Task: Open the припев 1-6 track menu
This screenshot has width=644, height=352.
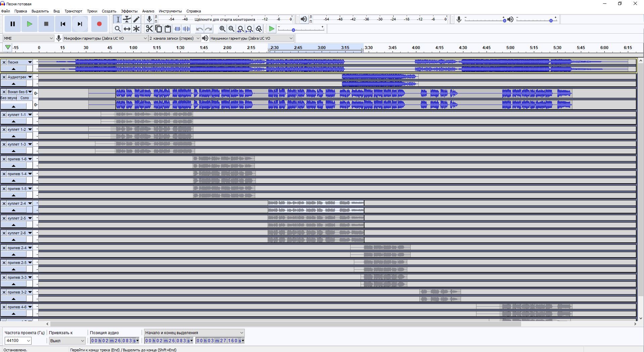Action: 19,159
